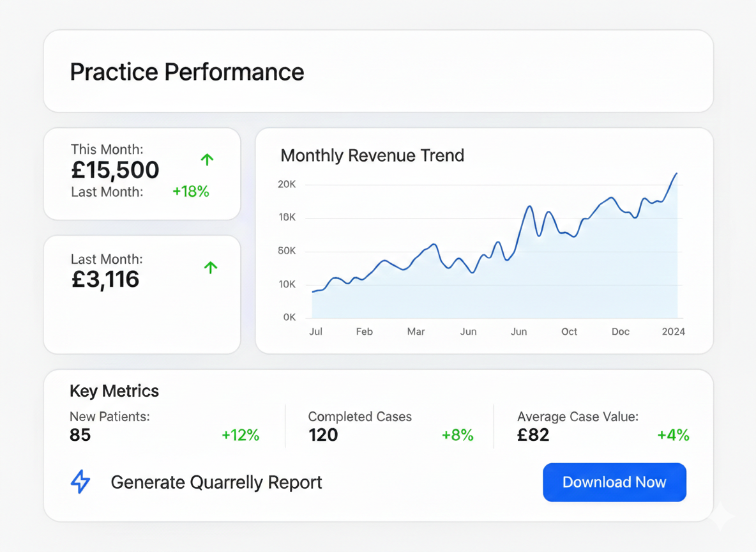The height and width of the screenshot is (552, 756).
Task: Click the green upward arrow on This Month card
Action: pos(207,160)
